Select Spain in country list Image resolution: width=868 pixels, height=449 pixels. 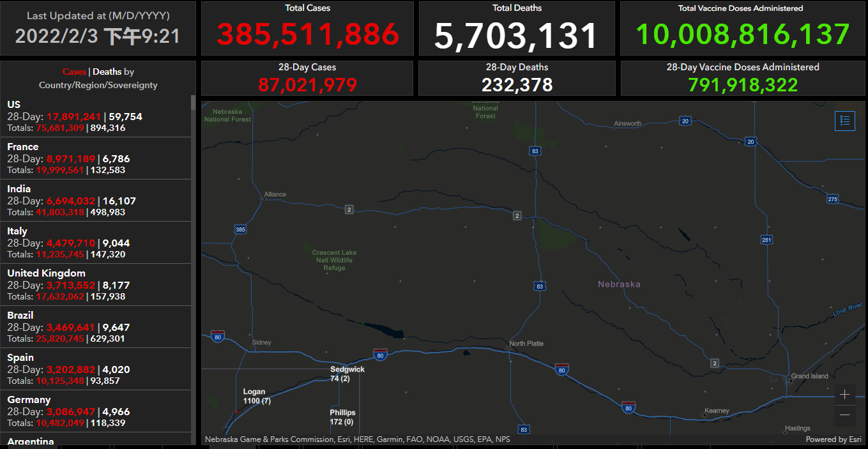(x=96, y=369)
